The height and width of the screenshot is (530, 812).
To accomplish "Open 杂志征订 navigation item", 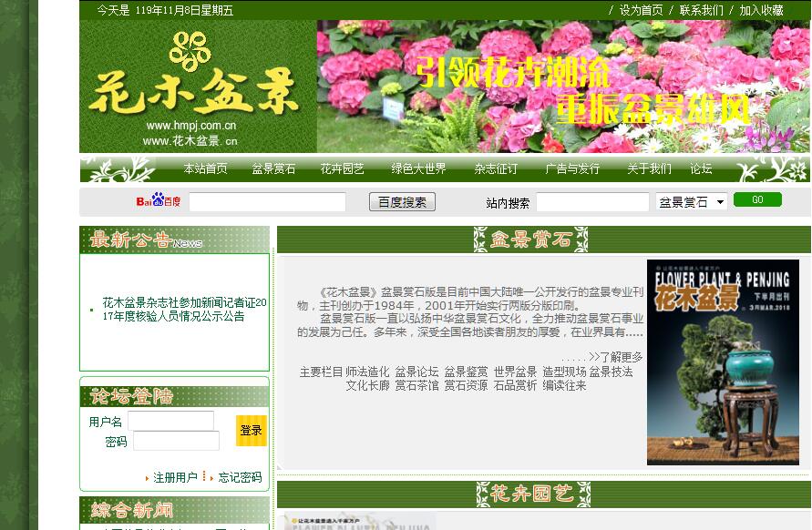I will pos(496,168).
